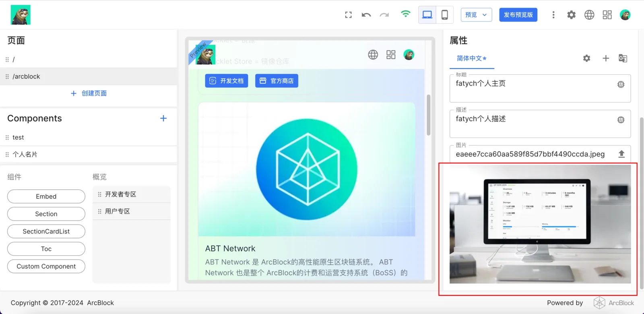Viewport: 644px width, 314px height.
Task: Switch to mobile preview mode
Action: point(445,15)
